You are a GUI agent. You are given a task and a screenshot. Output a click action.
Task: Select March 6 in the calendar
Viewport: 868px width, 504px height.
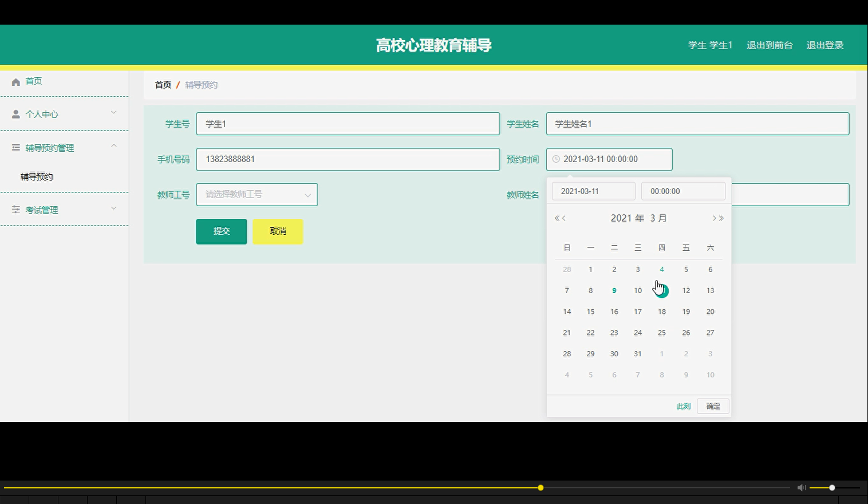pyautogui.click(x=710, y=269)
